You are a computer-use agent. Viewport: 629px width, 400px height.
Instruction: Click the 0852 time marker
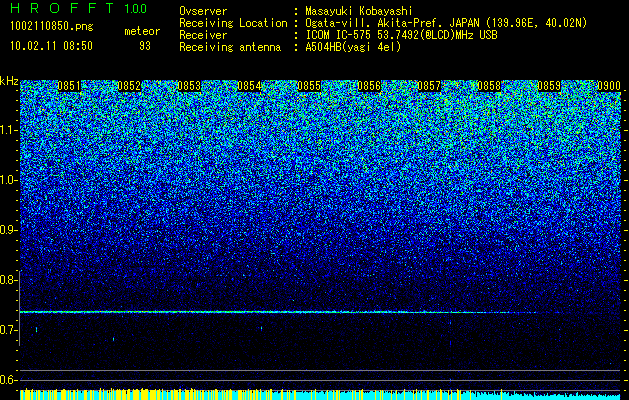[129, 86]
